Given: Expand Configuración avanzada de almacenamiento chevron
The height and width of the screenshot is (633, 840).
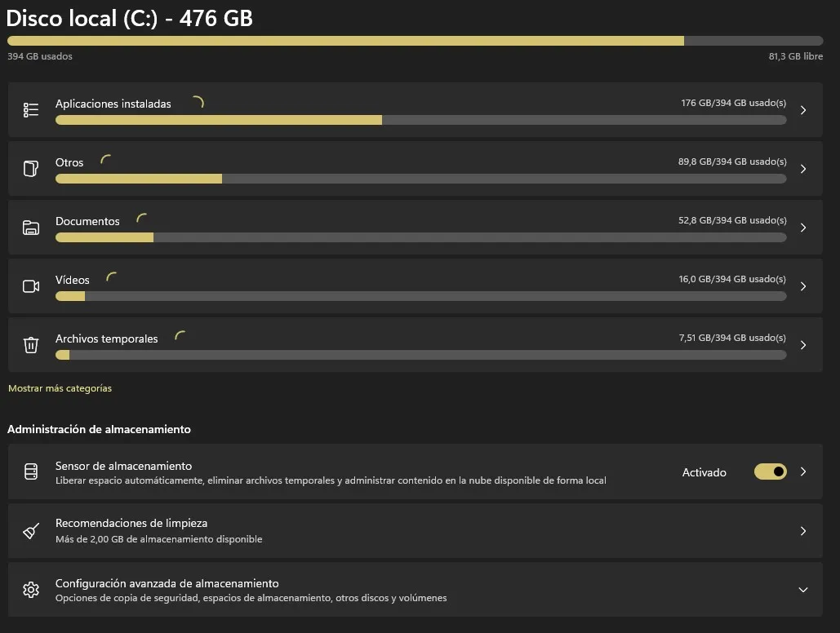Looking at the screenshot, I should [803, 590].
